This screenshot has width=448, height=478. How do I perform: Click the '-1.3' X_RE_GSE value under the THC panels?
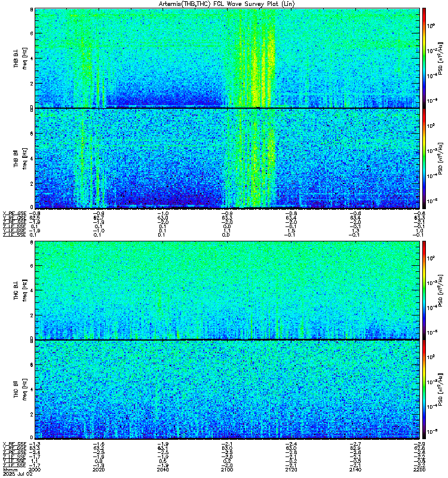click(35, 444)
